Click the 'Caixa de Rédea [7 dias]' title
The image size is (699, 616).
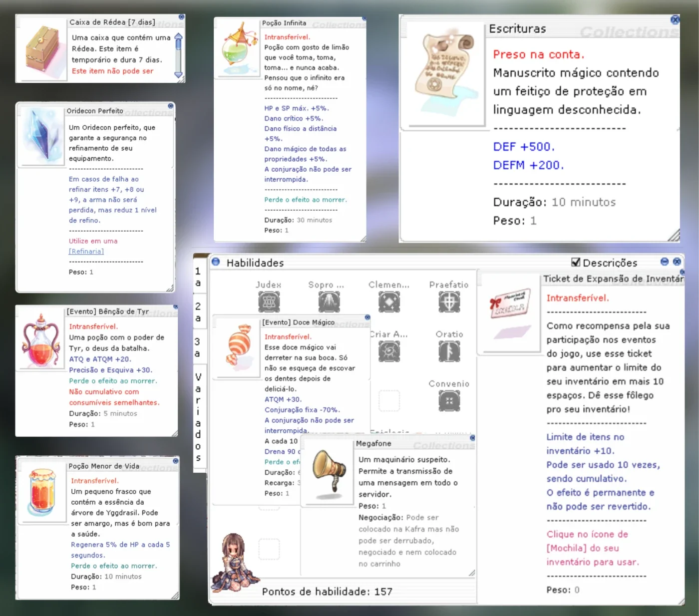(112, 22)
